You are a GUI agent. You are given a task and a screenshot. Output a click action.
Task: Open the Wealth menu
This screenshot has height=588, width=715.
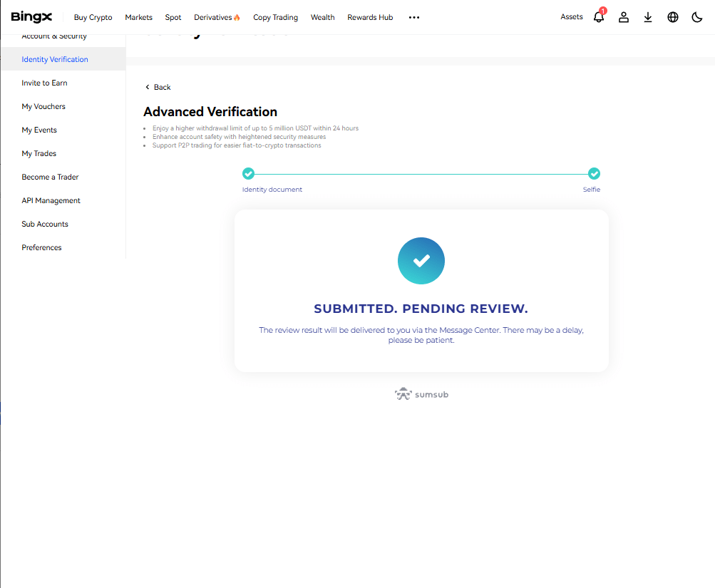pyautogui.click(x=322, y=17)
